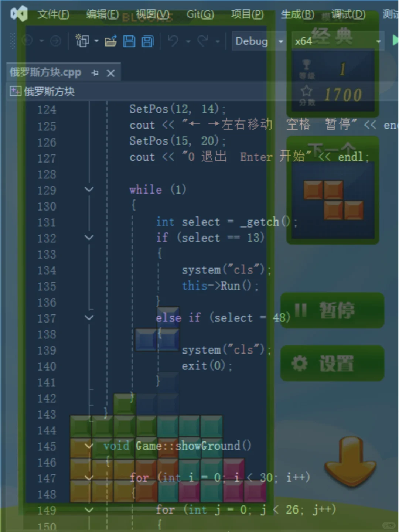Click the _getch() call on line 131
The height and width of the screenshot is (532, 399).
coord(265,222)
